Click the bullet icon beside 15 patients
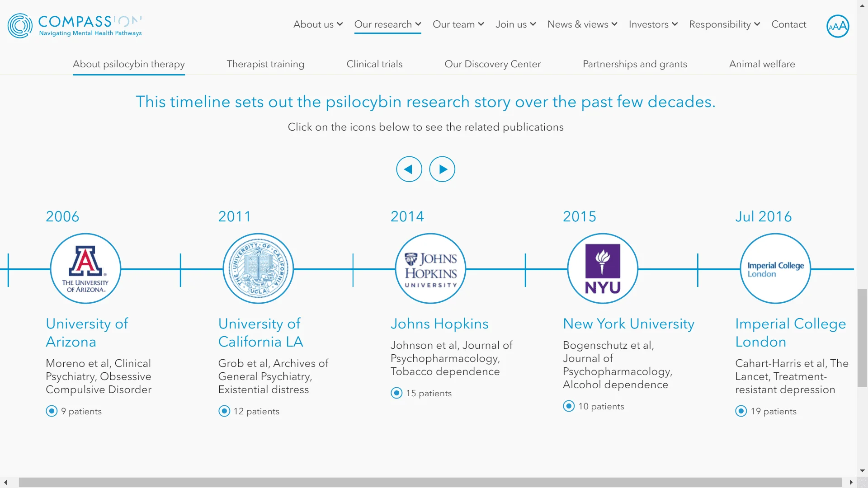The height and width of the screenshot is (488, 868). click(396, 393)
